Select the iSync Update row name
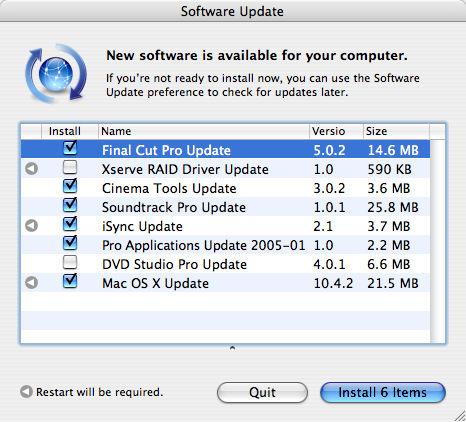 click(142, 227)
